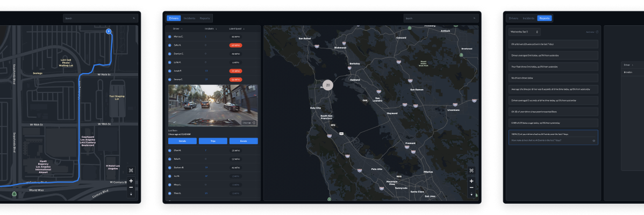Click the driver icon on the 6 MPH row
644x215 pixels.
170,62
